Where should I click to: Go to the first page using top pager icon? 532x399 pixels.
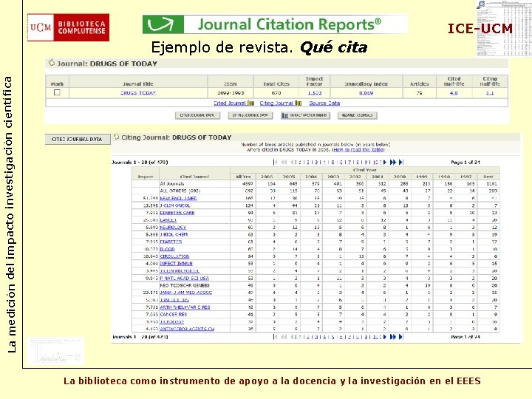[x=275, y=162]
